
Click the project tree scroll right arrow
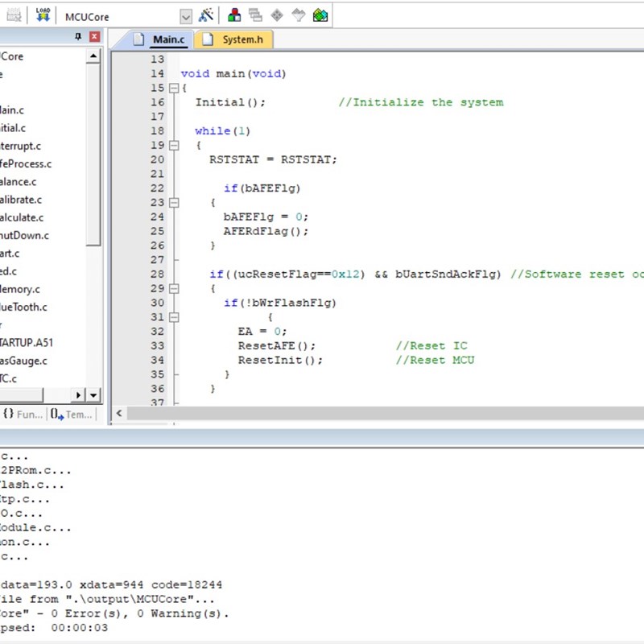[x=78, y=395]
